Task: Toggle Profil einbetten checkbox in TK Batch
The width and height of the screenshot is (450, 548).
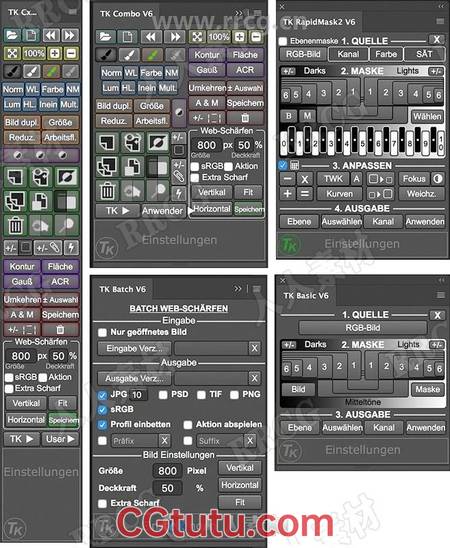Action: coord(102,425)
